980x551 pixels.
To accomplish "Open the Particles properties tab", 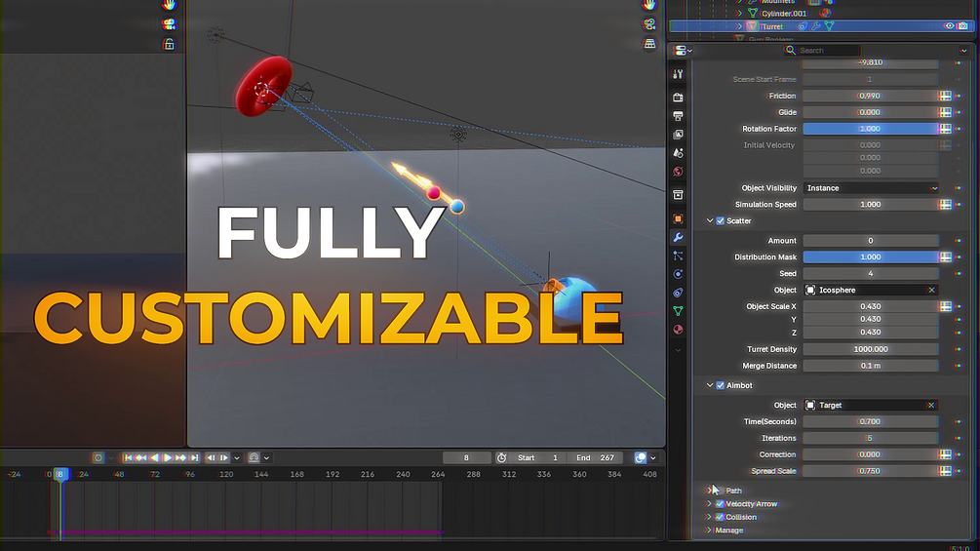I will (x=678, y=256).
